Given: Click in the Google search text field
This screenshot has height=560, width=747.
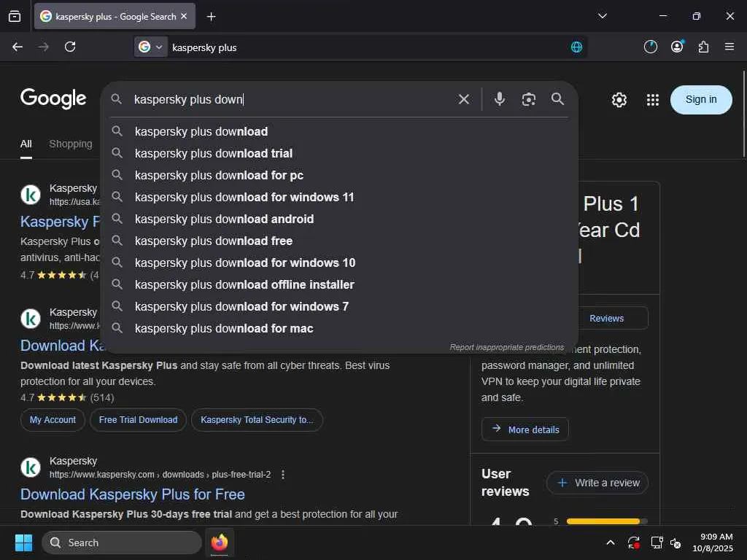Looking at the screenshot, I should coord(290,99).
